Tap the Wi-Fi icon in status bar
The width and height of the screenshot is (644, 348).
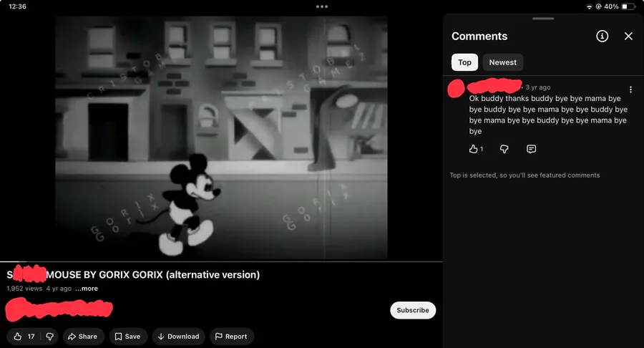(590, 6)
